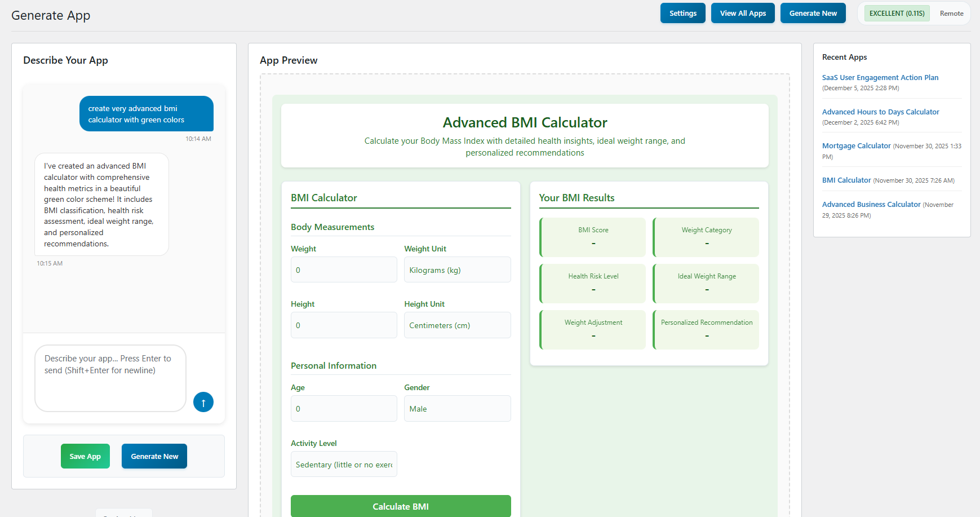The image size is (980, 517).
Task: Click Generate New below the chat
Action: tap(154, 456)
